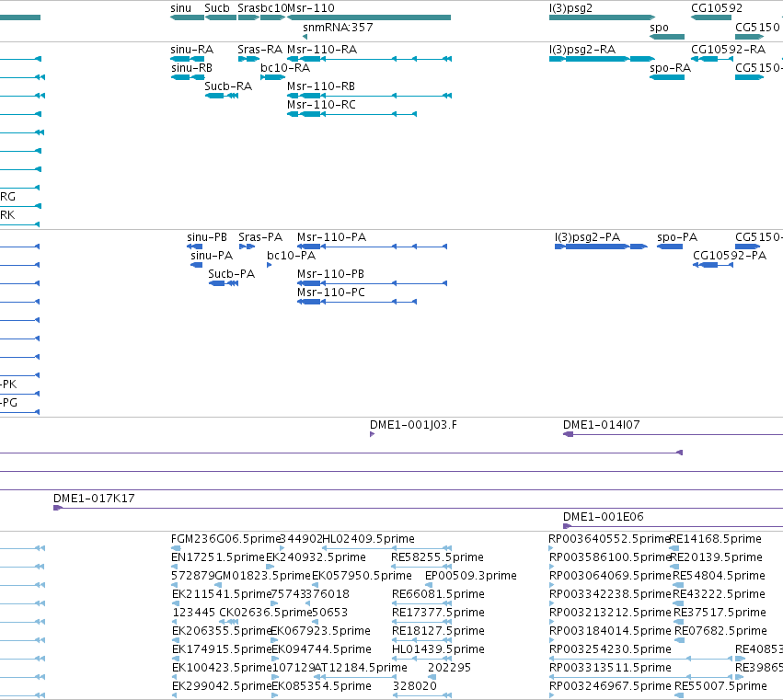Select the EK085354.5prime EST label
The height and width of the screenshot is (700, 783).
tap(322, 686)
